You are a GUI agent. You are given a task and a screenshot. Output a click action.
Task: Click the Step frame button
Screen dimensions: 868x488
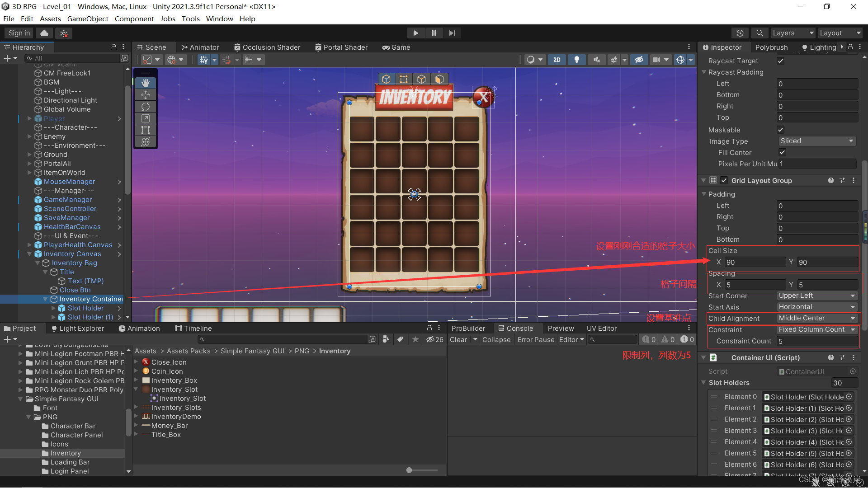[452, 33]
